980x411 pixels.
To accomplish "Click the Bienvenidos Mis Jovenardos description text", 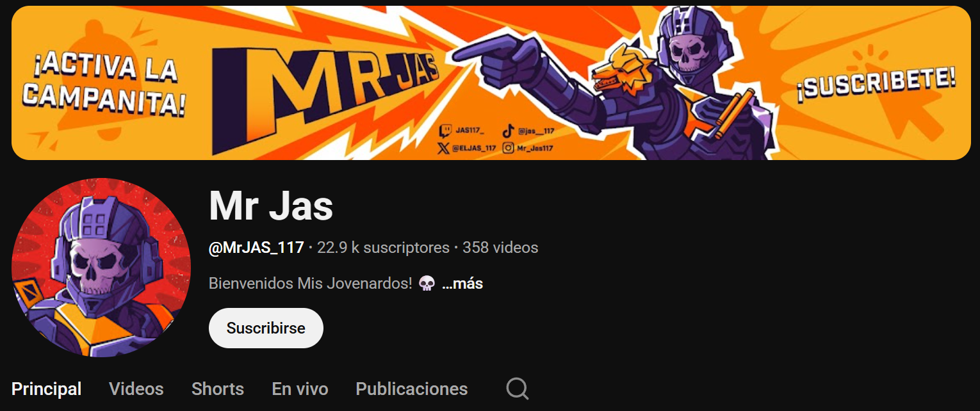I will (311, 284).
